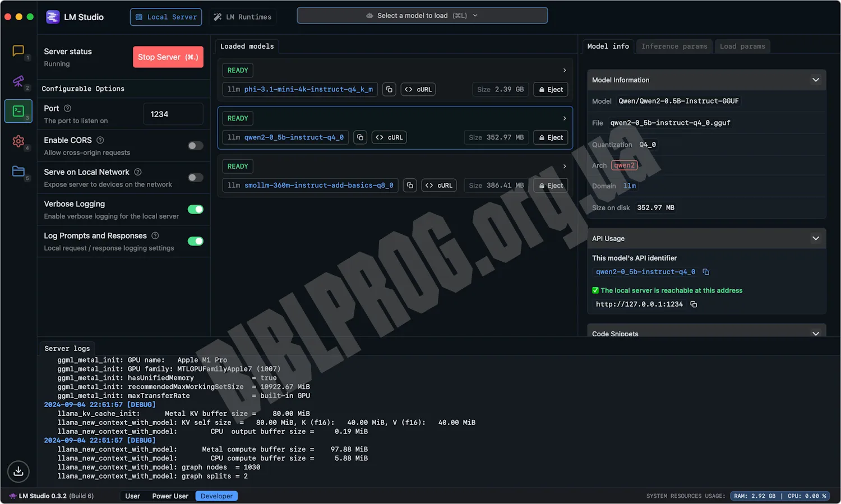This screenshot has height=504, width=841.
Task: Select Developer mode
Action: 216,496
